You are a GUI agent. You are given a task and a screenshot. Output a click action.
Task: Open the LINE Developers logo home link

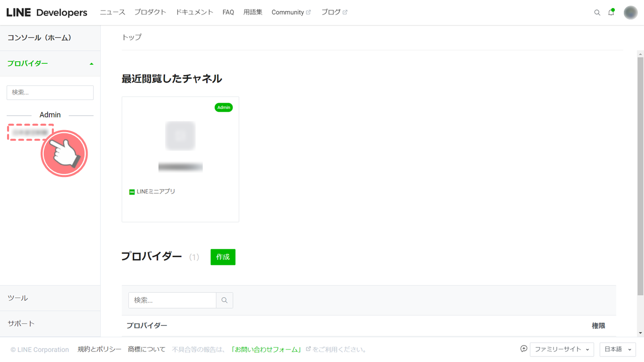tap(47, 13)
